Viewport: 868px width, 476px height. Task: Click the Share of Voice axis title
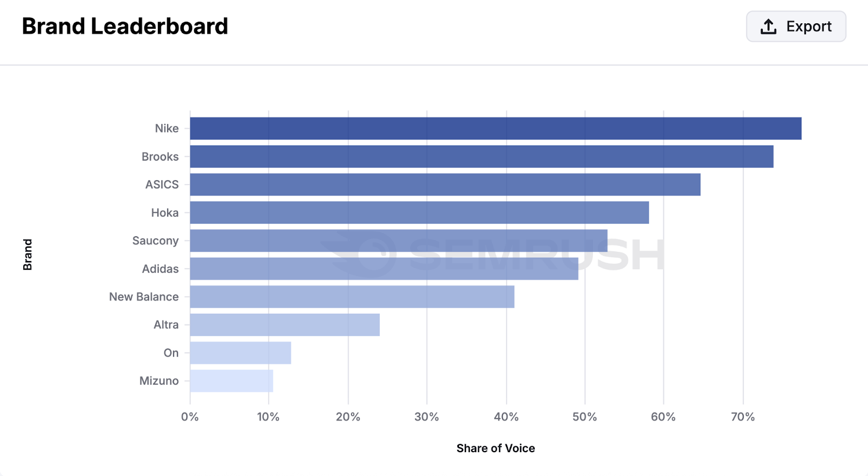tap(495, 448)
